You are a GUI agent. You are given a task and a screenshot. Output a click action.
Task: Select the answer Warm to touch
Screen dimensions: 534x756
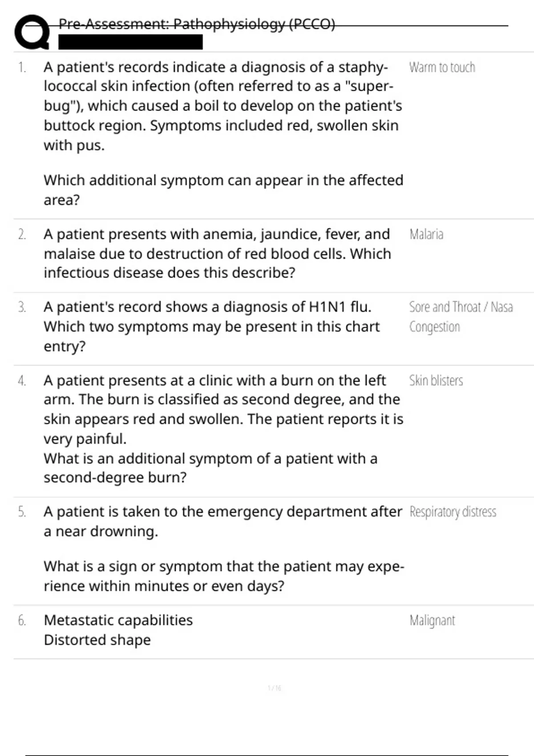tap(442, 68)
